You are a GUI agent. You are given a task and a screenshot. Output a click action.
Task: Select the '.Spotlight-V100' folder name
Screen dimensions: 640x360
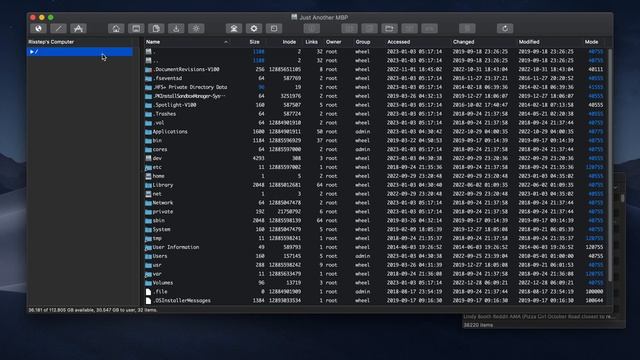(x=175, y=105)
